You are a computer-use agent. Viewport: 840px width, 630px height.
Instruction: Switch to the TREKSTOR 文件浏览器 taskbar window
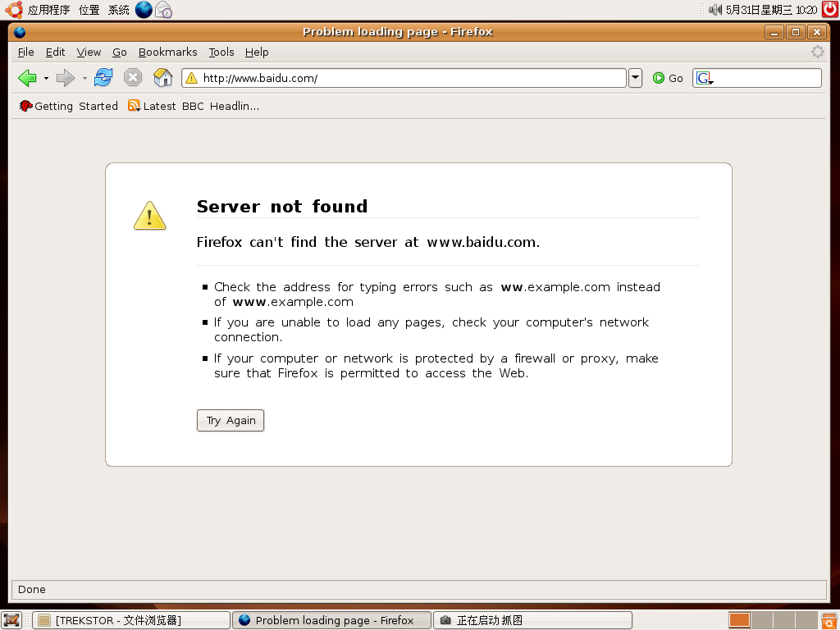(x=131, y=620)
